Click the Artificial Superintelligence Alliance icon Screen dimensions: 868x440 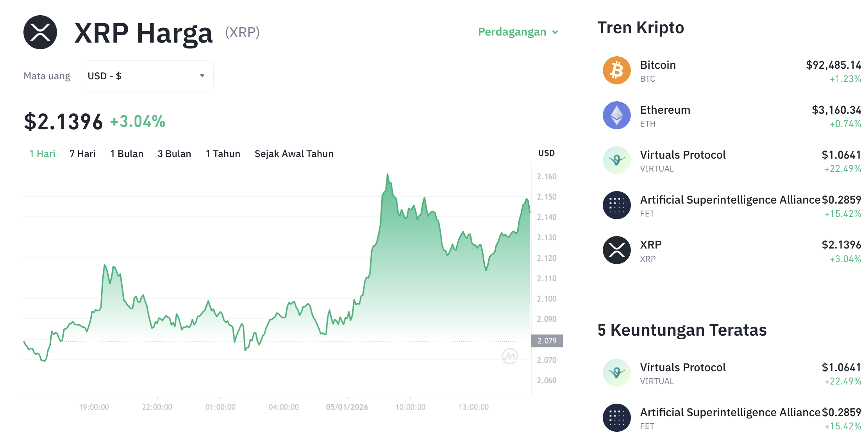tap(617, 205)
